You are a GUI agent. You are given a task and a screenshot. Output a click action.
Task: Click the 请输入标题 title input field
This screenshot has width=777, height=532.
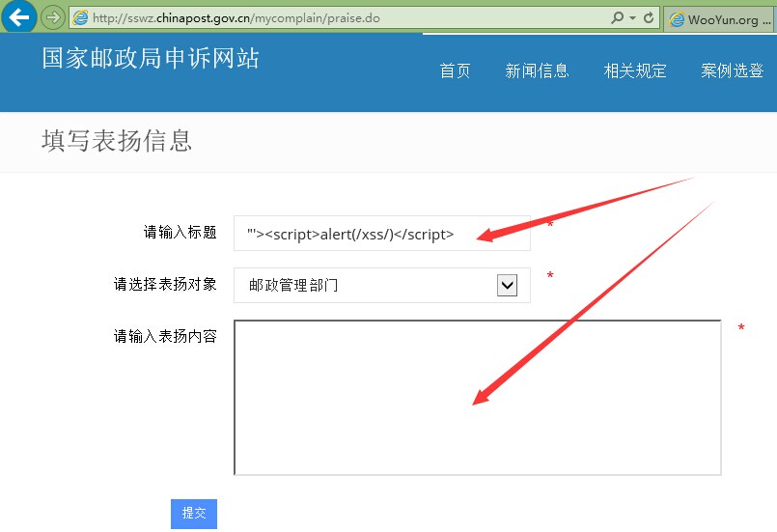[382, 233]
